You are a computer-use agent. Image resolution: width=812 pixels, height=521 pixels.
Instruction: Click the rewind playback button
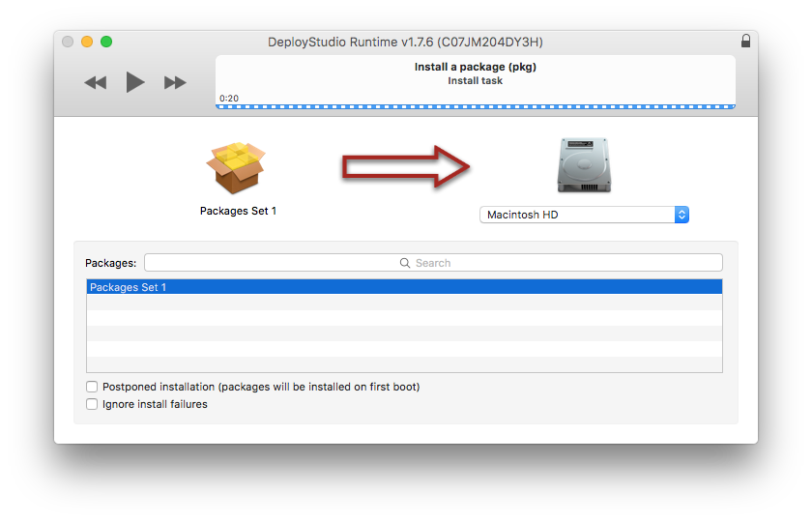pos(96,82)
